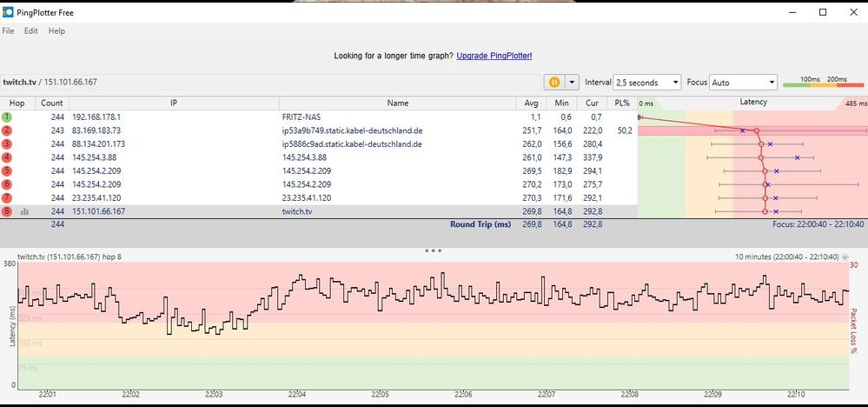The image size is (868, 407).
Task: Click the blue X current marker on hop 4 latency
Action: 797,157
